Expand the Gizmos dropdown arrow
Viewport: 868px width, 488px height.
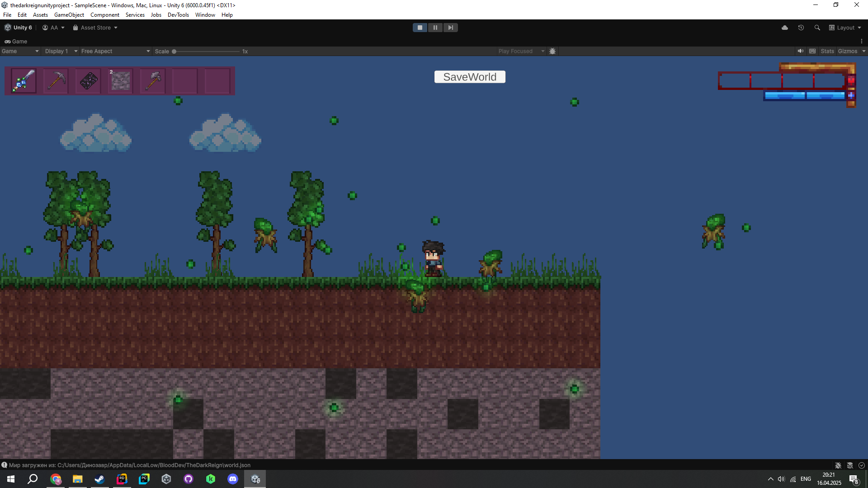[x=863, y=51]
